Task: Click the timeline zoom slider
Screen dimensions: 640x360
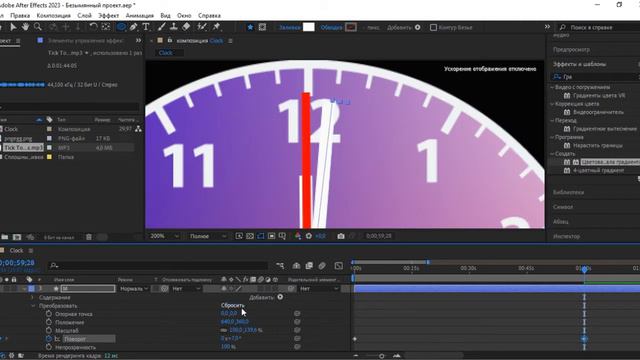Action: 381,356
